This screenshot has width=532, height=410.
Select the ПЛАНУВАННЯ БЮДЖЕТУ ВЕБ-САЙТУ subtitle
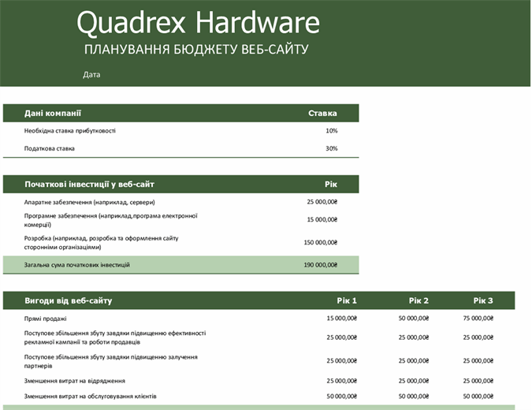[196, 50]
